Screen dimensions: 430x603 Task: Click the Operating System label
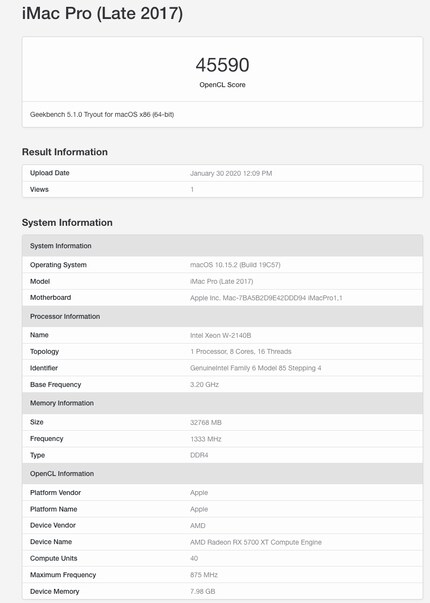pos(58,265)
